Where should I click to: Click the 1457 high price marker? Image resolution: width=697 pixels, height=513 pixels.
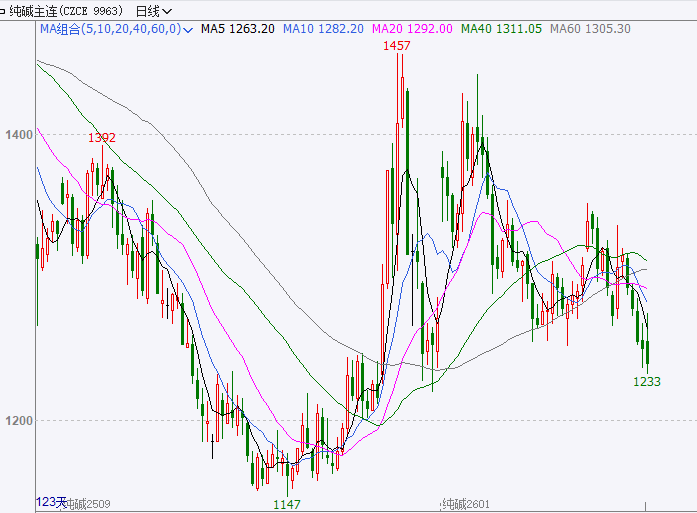coord(397,46)
